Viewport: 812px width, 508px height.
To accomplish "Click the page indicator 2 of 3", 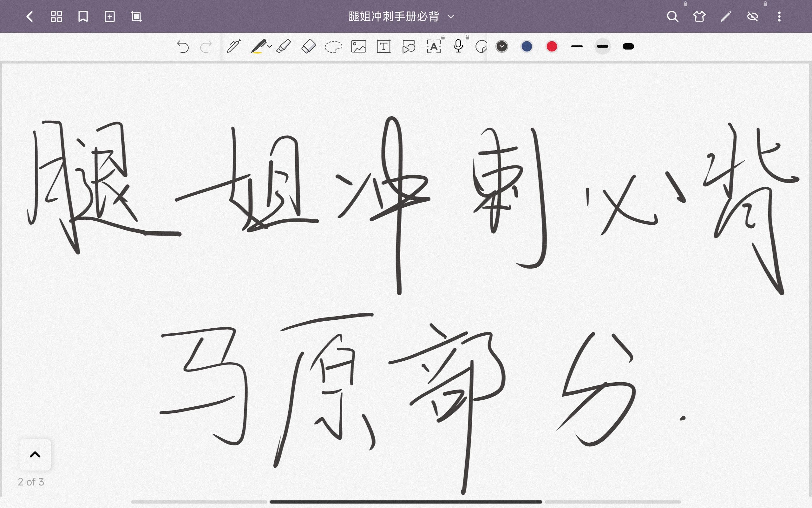I will tap(31, 482).
